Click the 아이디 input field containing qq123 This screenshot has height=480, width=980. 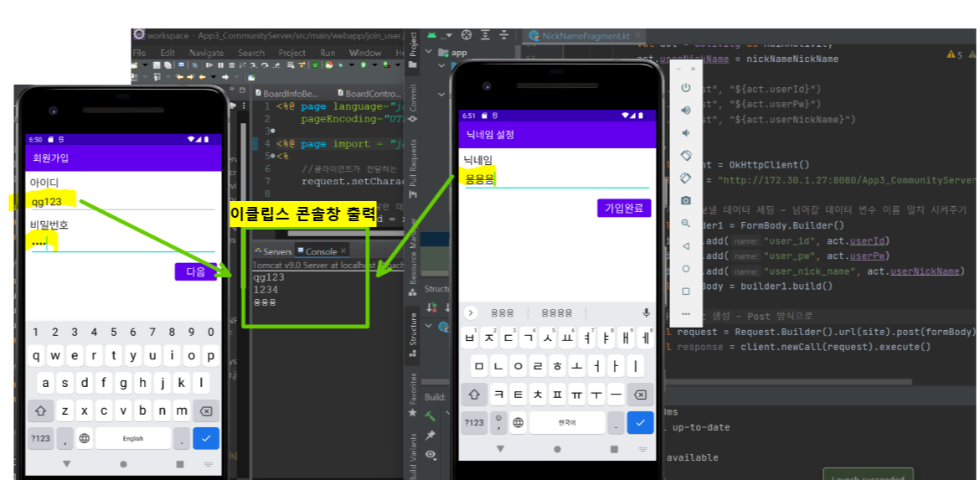point(123,201)
